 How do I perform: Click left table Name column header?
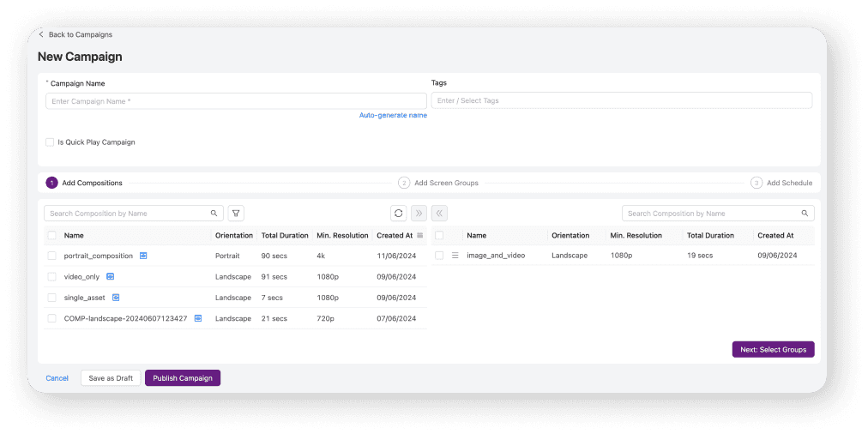74,235
